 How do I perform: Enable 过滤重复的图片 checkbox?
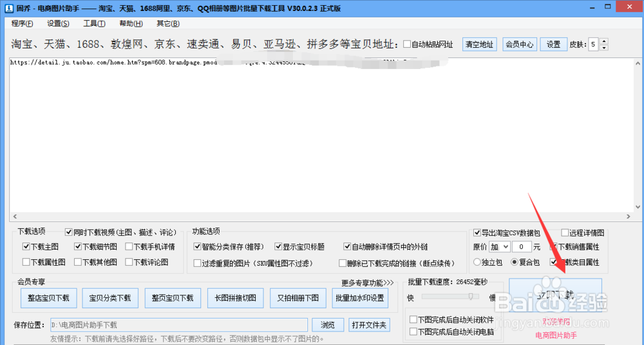(x=197, y=263)
